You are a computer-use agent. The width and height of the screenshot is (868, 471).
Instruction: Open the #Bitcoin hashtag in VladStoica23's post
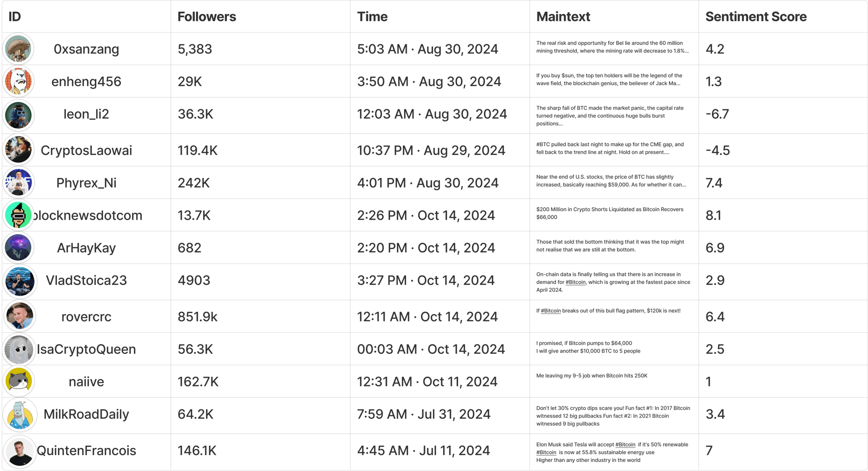[x=576, y=283]
